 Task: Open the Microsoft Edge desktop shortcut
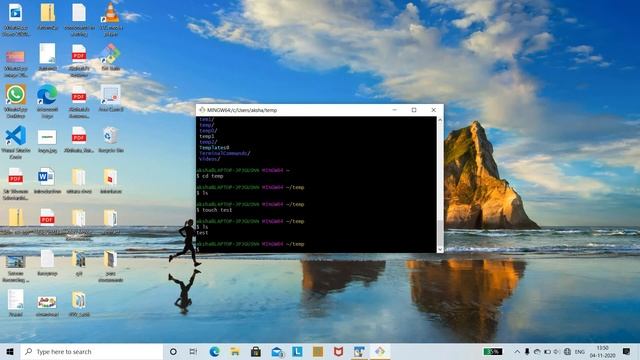(47, 101)
